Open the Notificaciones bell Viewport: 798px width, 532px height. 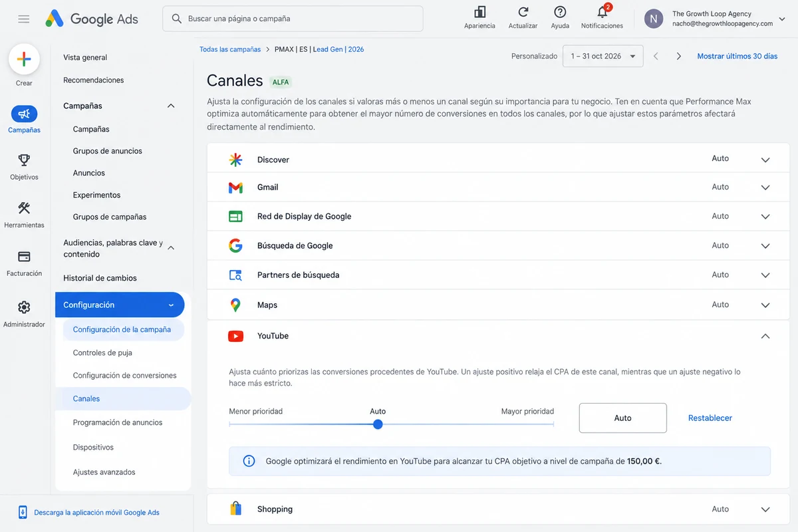(x=602, y=12)
